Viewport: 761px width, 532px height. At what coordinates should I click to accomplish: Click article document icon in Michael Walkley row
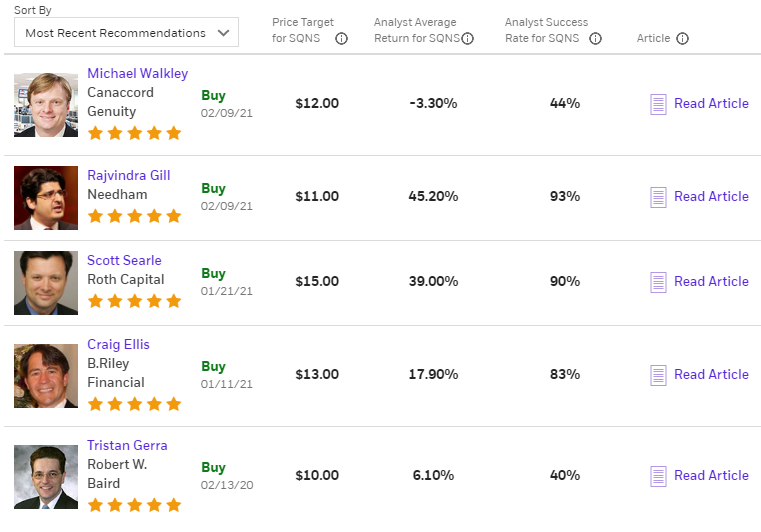pos(658,104)
